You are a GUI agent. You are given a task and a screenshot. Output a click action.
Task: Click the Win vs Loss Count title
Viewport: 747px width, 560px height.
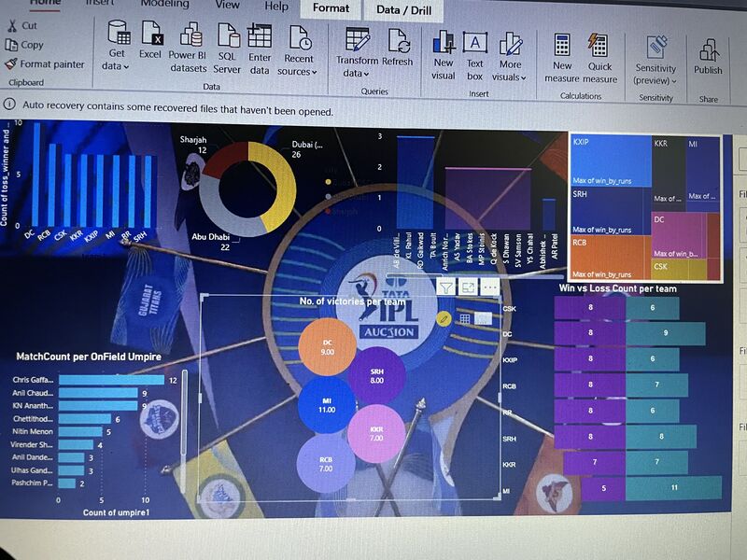click(617, 288)
